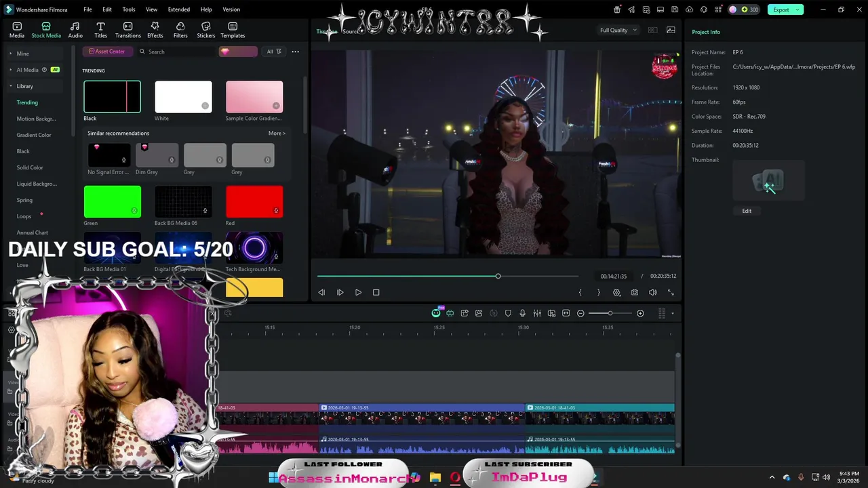The height and width of the screenshot is (488, 868).
Task: Set the mark out bracket
Action: point(598,292)
